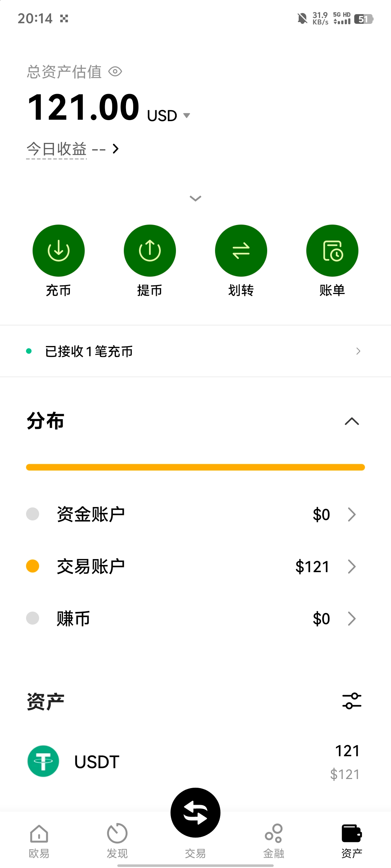The image size is (391, 868).
Task: Open the Bills (账单) icon
Action: coord(332,251)
